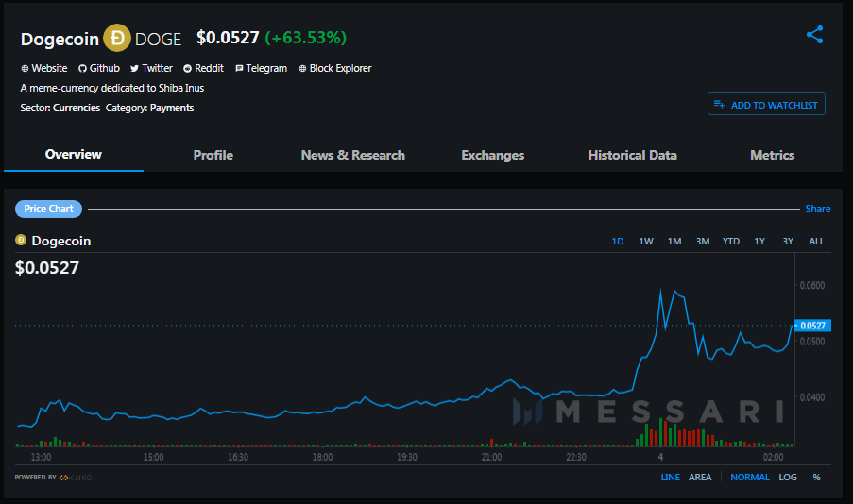Click the meme-currency description text
Screen dimensions: 853x504
[x=112, y=88]
